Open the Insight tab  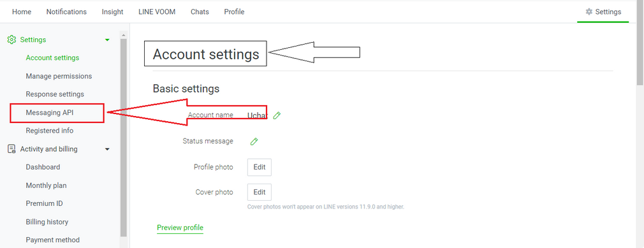(112, 12)
